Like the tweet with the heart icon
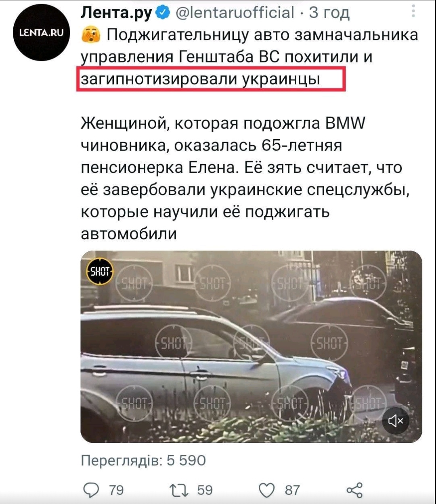 (x=266, y=490)
